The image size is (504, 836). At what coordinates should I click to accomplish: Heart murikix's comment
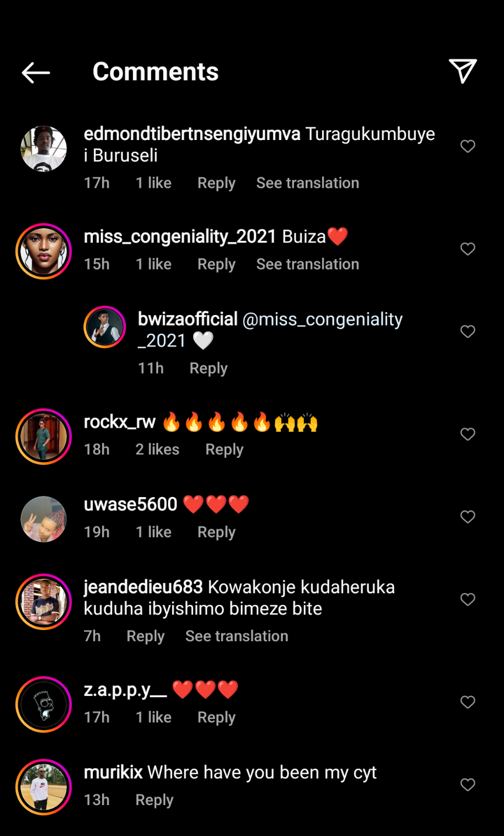click(468, 785)
